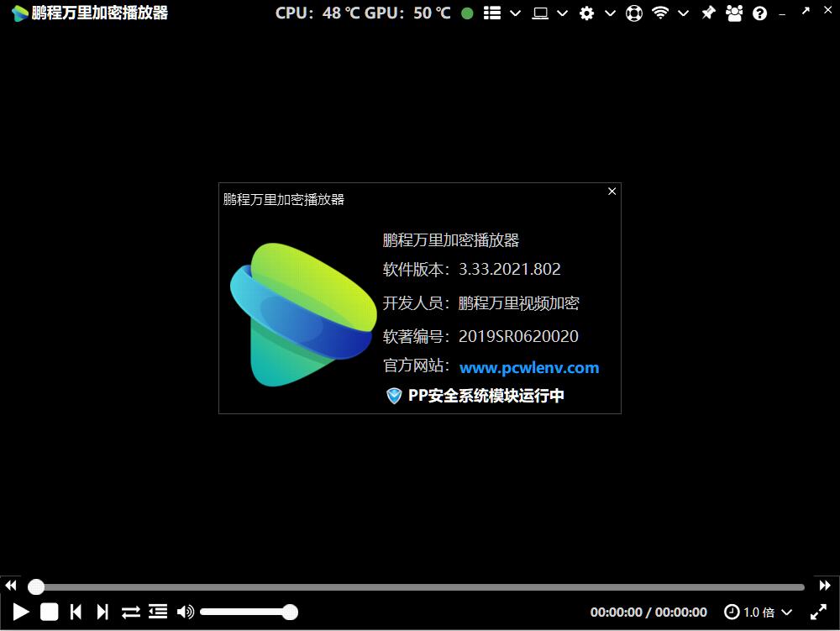Toggle the repeat loop mode icon
The width and height of the screenshot is (840, 631).
point(131,612)
